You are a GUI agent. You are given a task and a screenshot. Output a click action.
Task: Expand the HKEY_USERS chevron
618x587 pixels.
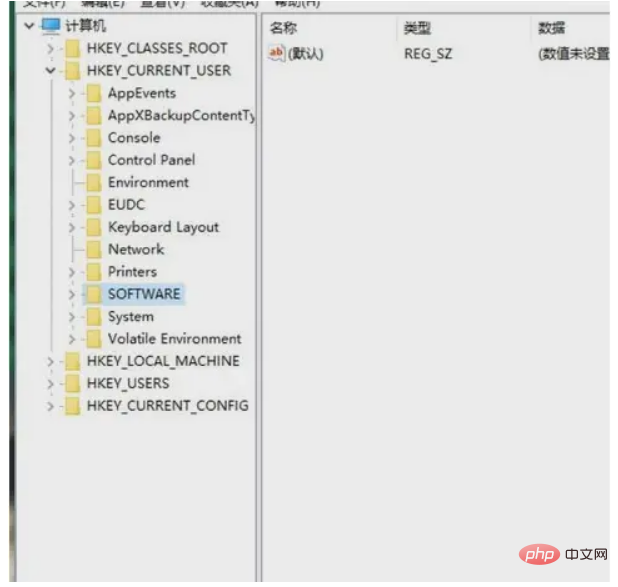click(50, 384)
